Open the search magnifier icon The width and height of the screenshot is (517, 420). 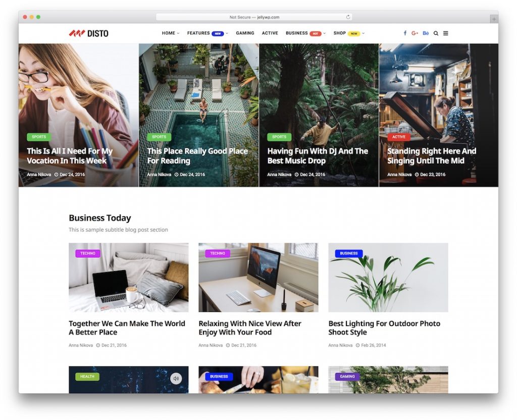[x=435, y=33]
